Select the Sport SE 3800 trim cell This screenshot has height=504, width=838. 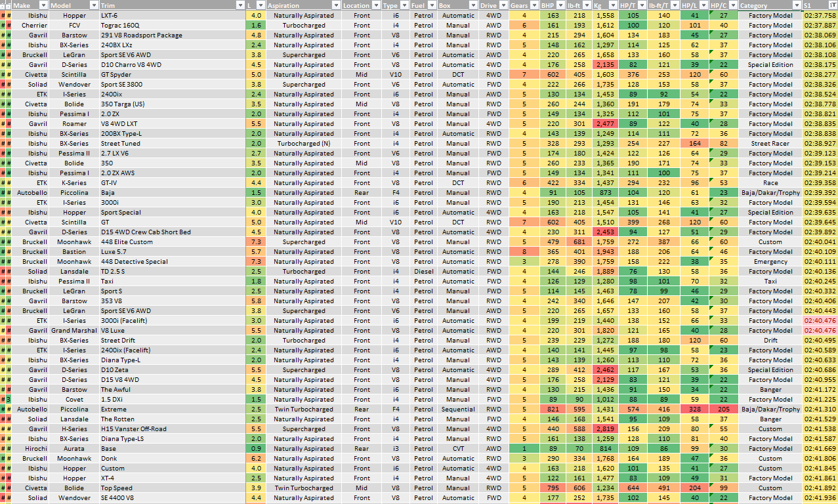coord(173,84)
